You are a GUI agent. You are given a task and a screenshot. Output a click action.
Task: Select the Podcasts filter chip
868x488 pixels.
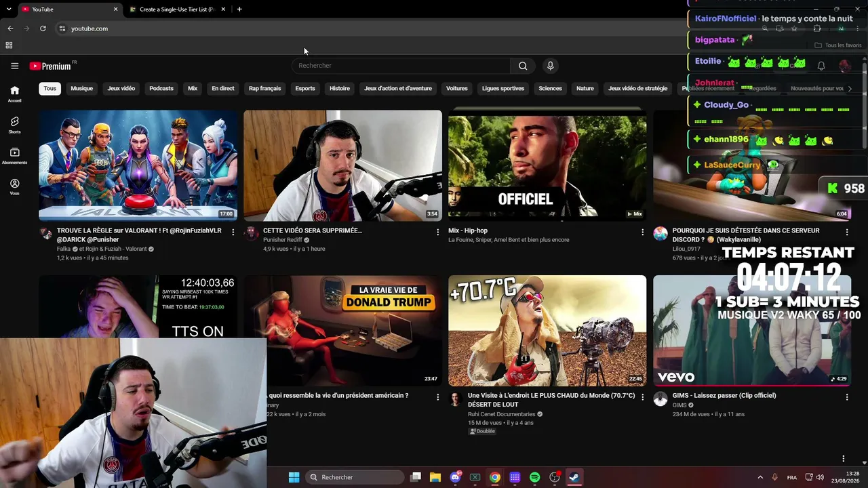pos(161,89)
